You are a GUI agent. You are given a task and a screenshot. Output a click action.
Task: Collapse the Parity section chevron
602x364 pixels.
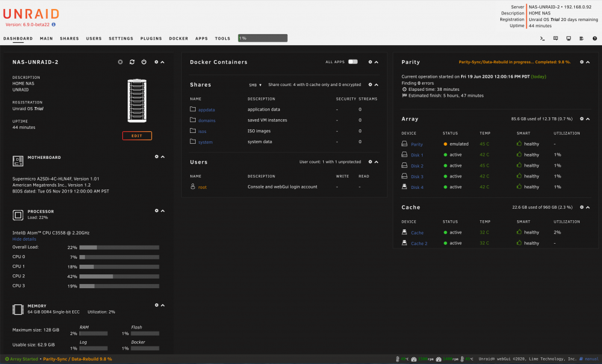[x=588, y=62]
